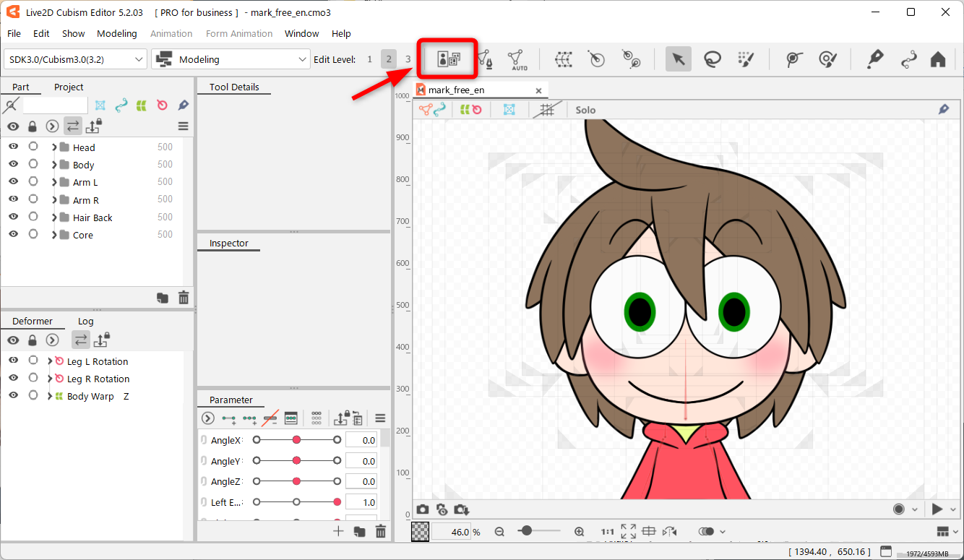Click the AngleX parameter slider
Viewport: 964px width, 560px height.
click(296, 440)
